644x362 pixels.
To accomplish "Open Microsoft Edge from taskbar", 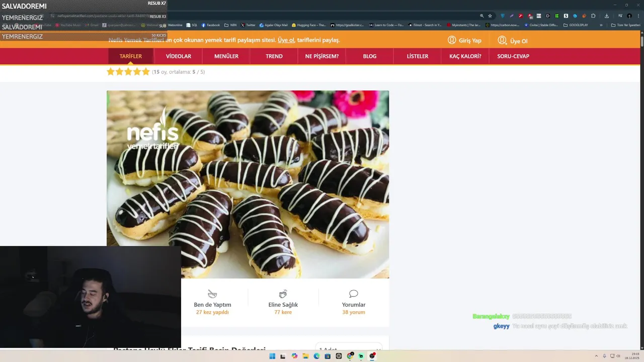I will click(x=317, y=356).
